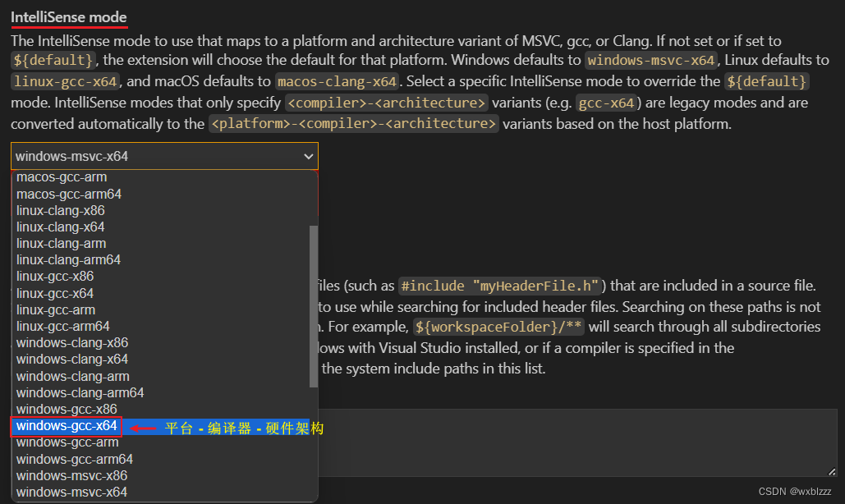845x504 pixels.
Task: Select windows-gcc-x86 from the list
Action: 67,409
